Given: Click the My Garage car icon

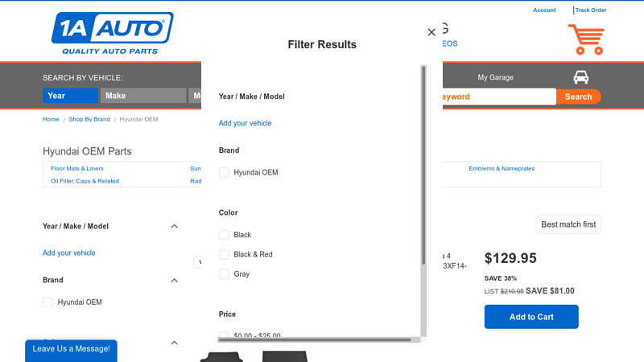Looking at the screenshot, I should 580,77.
